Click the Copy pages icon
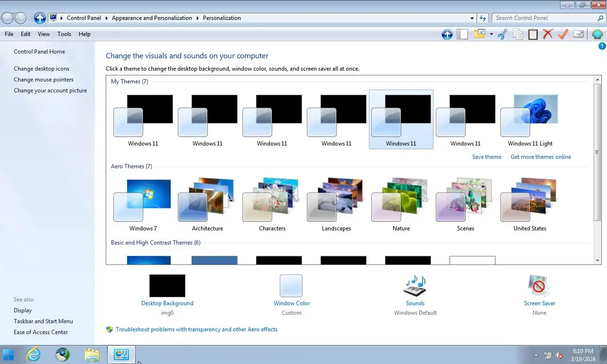The width and height of the screenshot is (607, 364). coord(518,34)
